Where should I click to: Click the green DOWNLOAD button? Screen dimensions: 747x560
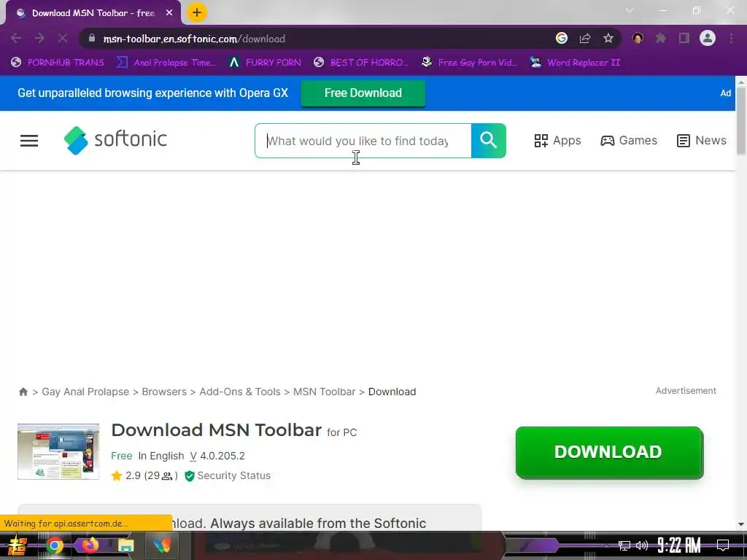point(609,452)
